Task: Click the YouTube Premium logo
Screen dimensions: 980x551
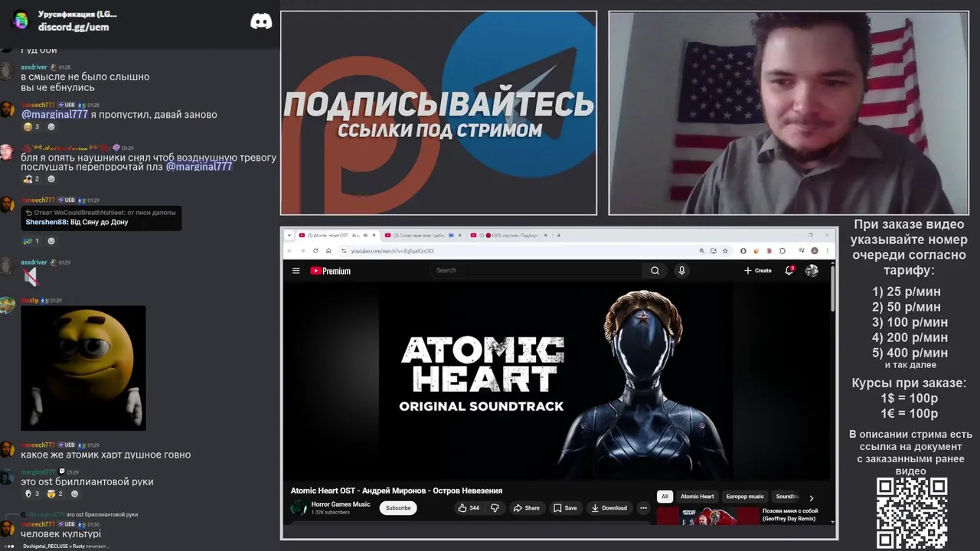Action: coord(330,270)
